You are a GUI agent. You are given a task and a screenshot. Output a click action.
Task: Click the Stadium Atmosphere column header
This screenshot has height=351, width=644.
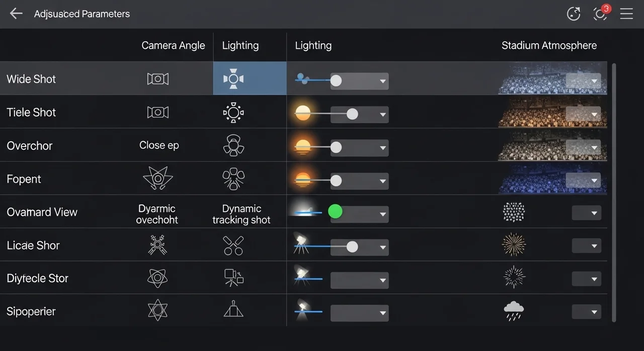point(549,45)
